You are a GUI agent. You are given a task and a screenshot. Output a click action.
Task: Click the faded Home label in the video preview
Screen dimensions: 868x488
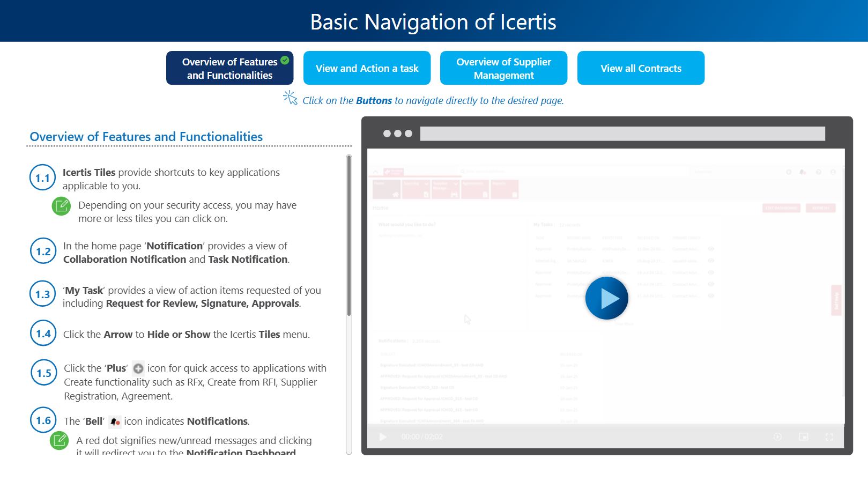[381, 208]
